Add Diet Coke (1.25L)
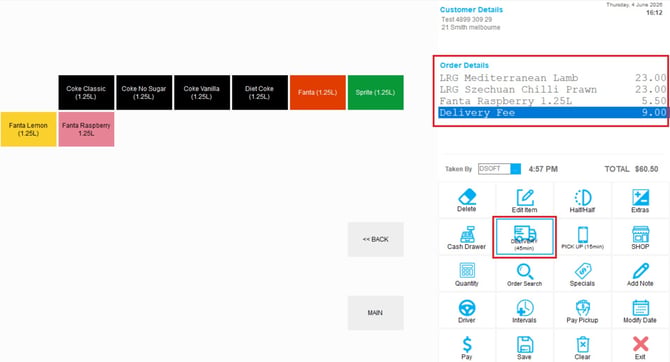 (260, 92)
